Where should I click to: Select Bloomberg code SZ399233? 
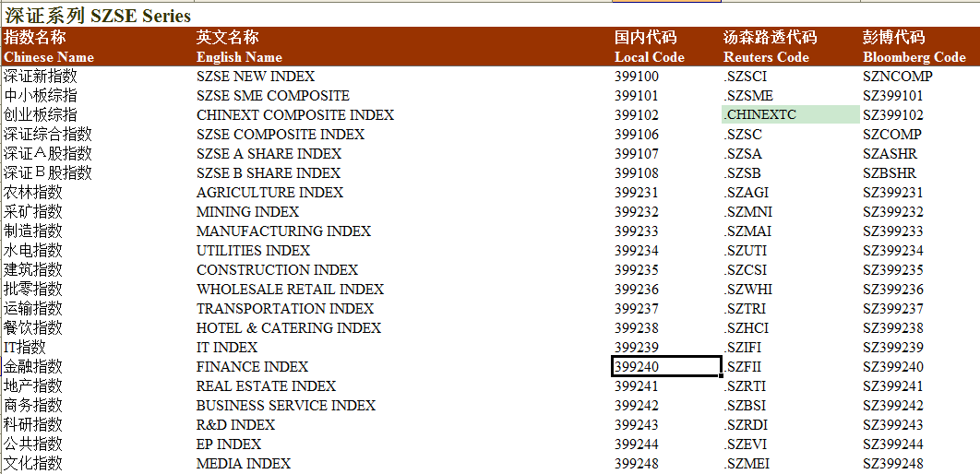(x=893, y=231)
